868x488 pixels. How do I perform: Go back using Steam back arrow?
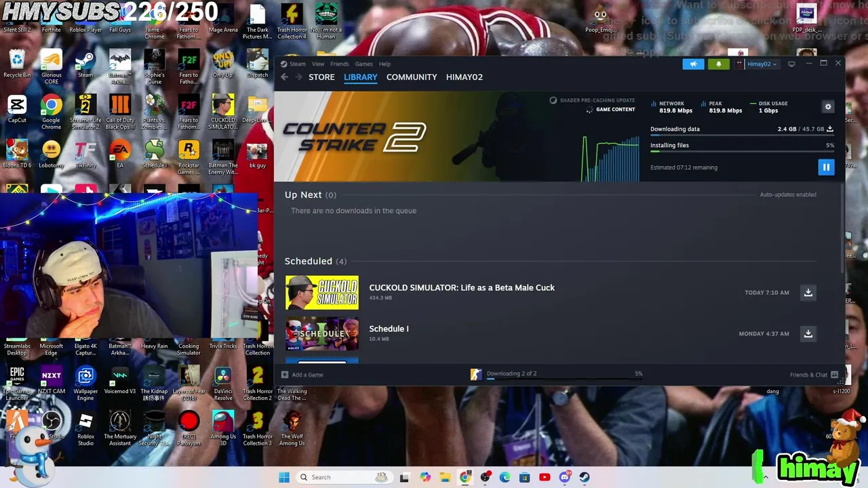click(x=284, y=77)
